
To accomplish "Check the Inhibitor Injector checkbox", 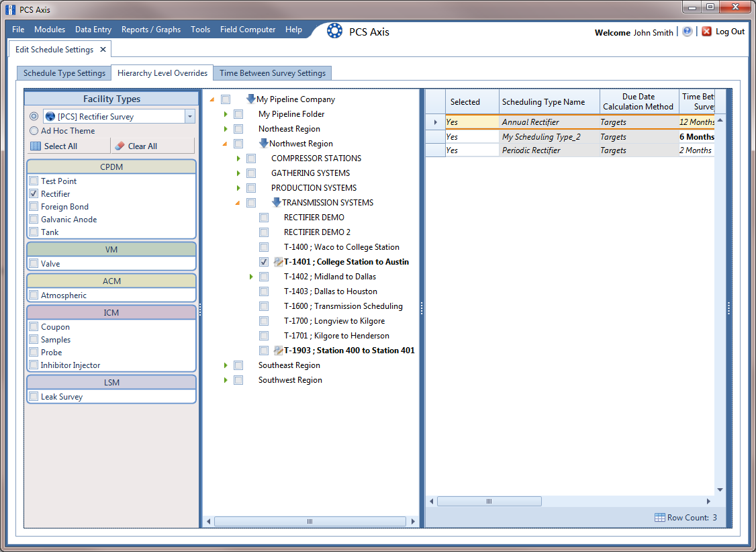I will point(34,365).
